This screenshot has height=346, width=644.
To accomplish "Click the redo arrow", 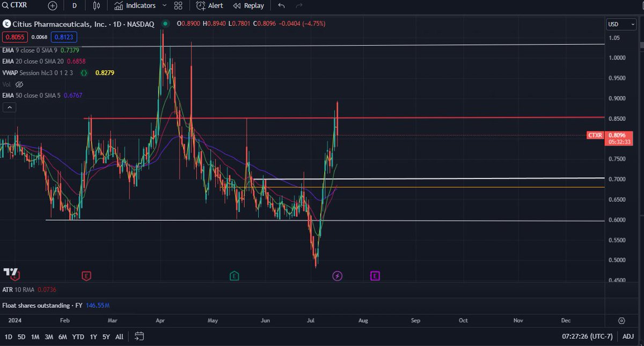I will coord(299,6).
